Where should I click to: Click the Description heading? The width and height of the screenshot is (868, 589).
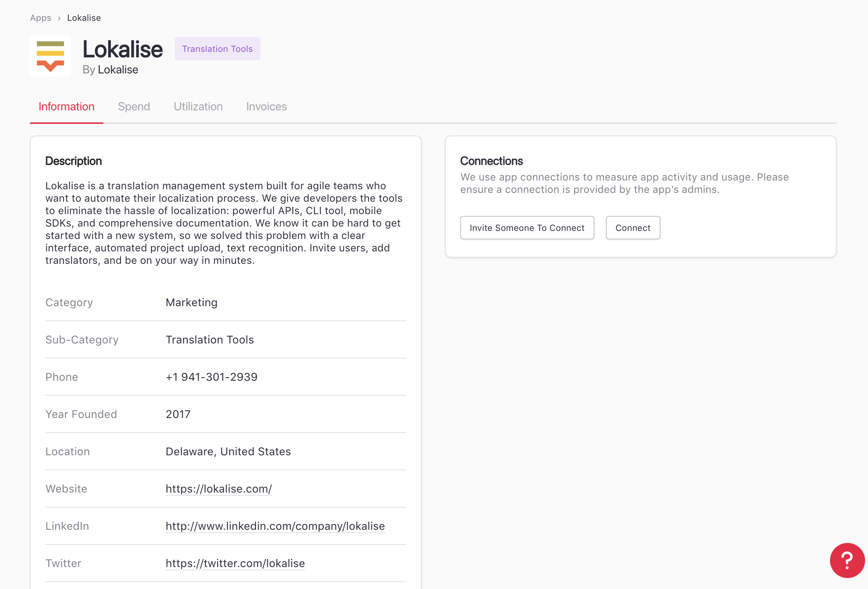coord(73,161)
